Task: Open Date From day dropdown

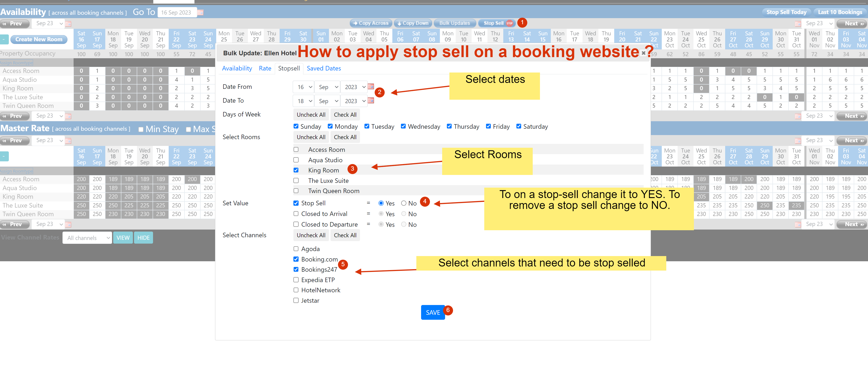Action: [303, 87]
